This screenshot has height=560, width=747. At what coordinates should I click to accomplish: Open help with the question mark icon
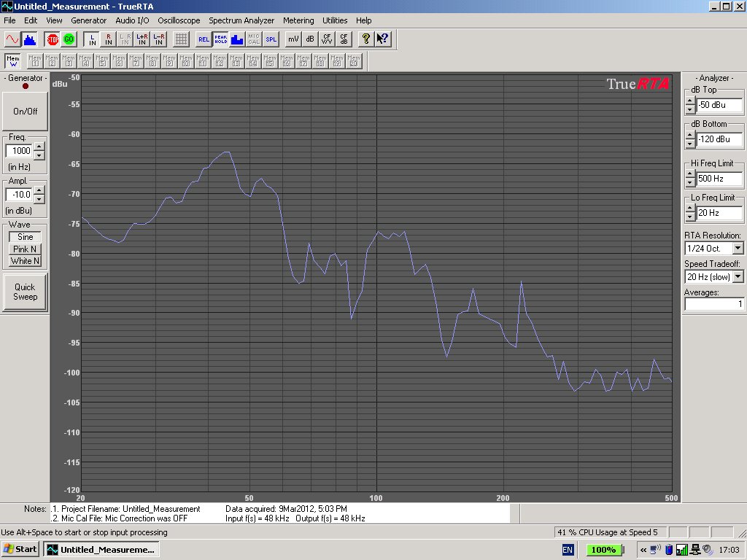[x=366, y=39]
